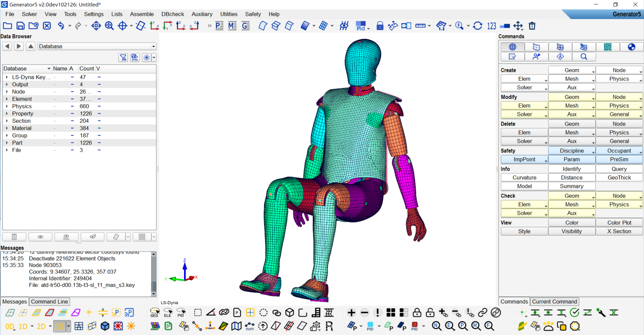This screenshot has height=335, width=644.
Task: Open the DBcheck menu
Action: point(173,14)
